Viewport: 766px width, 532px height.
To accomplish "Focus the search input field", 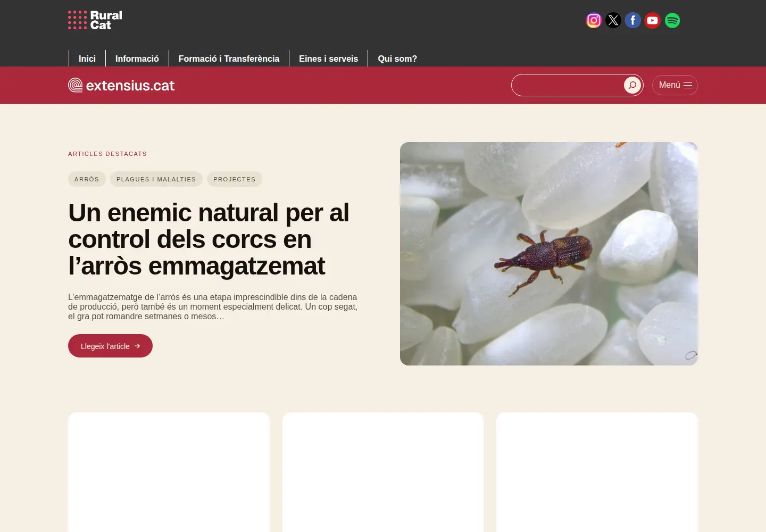I will (x=568, y=85).
